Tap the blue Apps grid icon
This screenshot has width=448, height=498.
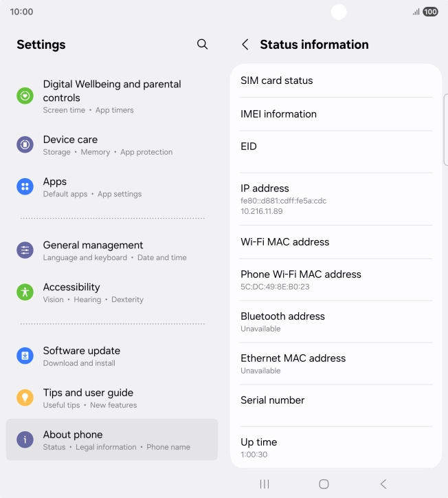click(x=25, y=186)
